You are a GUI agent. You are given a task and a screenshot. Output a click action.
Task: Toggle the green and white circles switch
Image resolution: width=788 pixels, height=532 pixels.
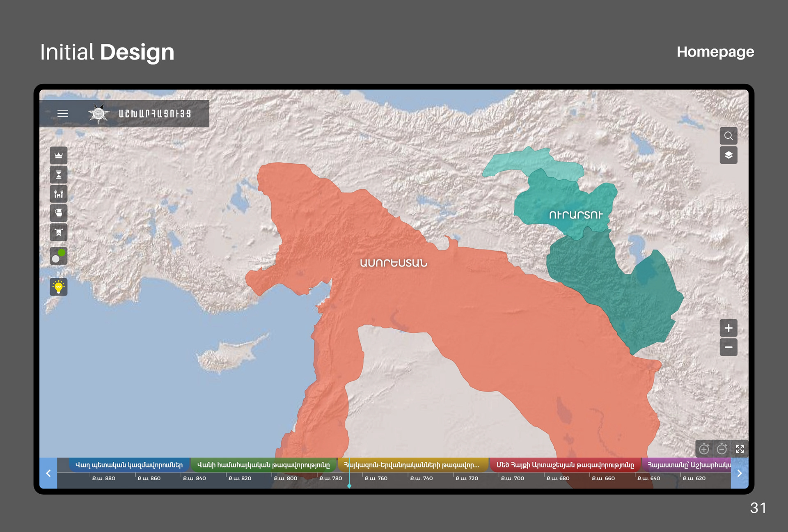[x=59, y=256]
